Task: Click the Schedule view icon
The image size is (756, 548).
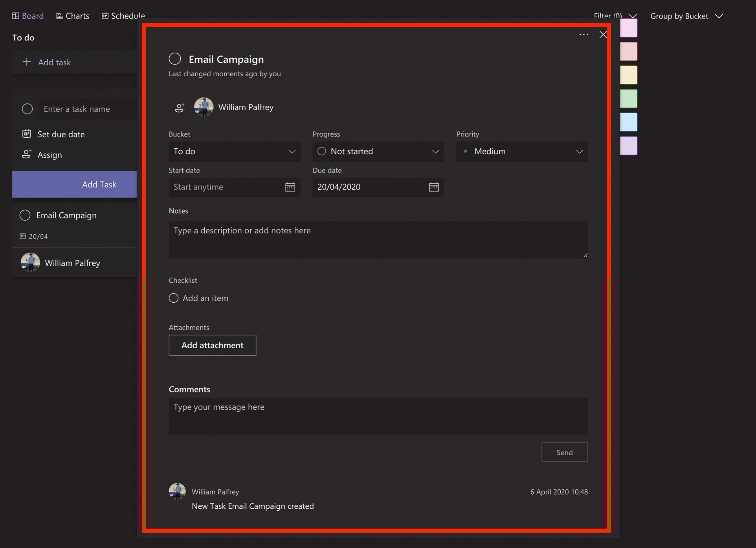Action: (105, 16)
